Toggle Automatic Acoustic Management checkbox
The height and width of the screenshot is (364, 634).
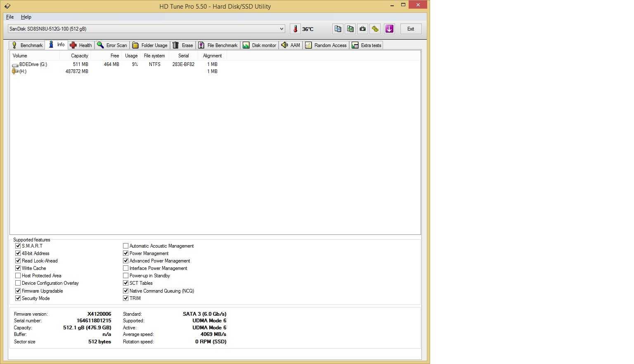tap(125, 246)
